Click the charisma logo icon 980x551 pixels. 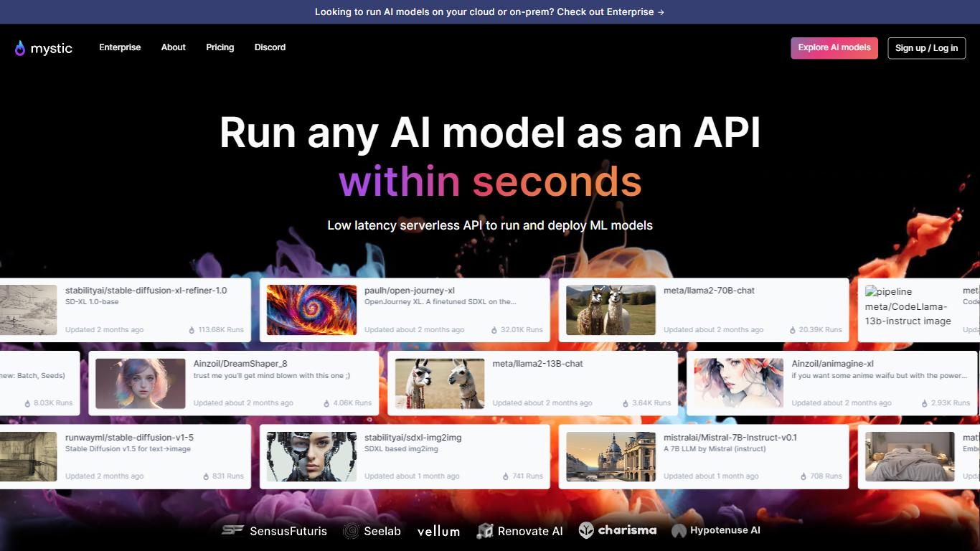(x=587, y=530)
